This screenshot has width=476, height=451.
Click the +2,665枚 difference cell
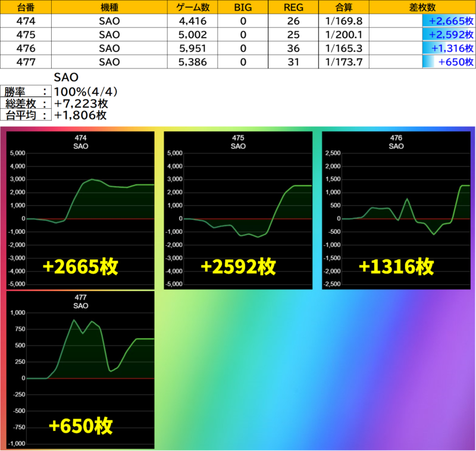[422, 21]
